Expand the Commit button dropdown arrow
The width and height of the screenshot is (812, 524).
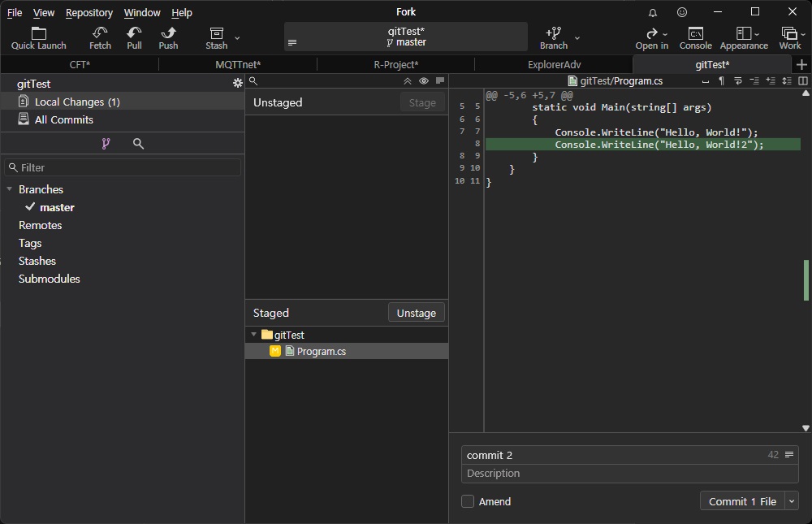tap(791, 500)
